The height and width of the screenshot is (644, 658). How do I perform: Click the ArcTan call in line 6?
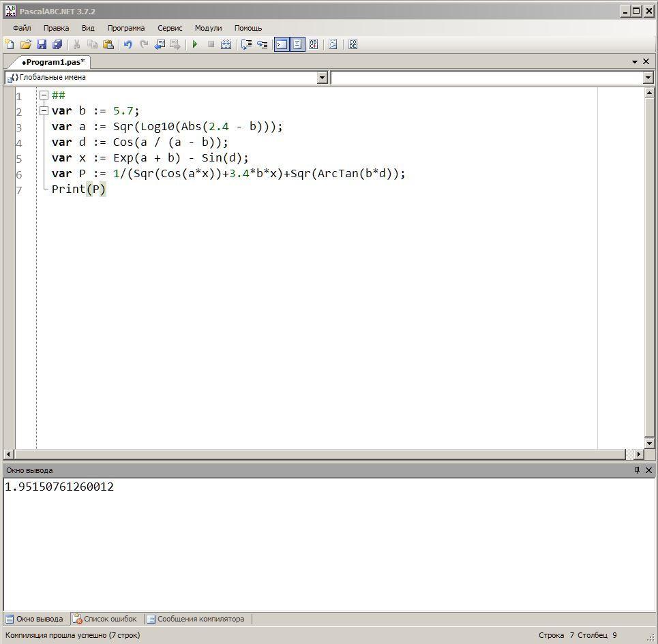(x=338, y=174)
